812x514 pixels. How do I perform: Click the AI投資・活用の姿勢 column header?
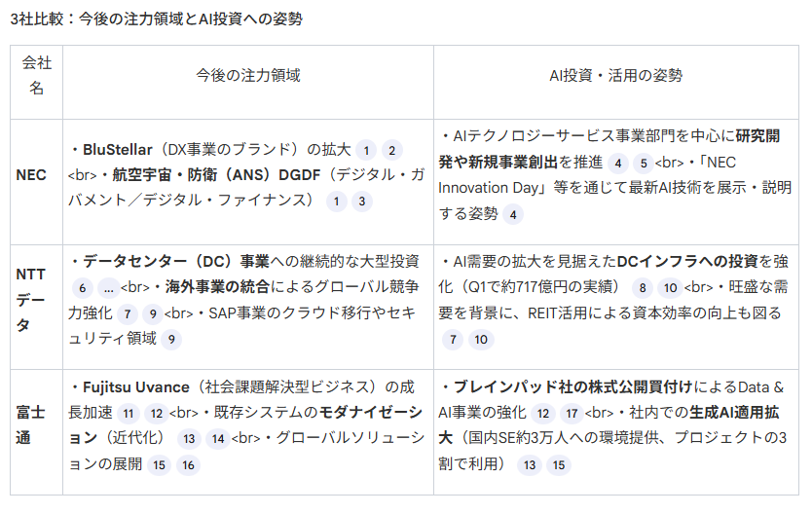click(616, 76)
